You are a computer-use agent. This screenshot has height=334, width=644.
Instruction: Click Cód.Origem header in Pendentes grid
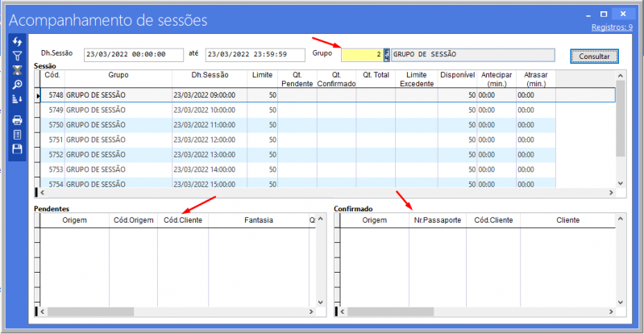tap(134, 220)
